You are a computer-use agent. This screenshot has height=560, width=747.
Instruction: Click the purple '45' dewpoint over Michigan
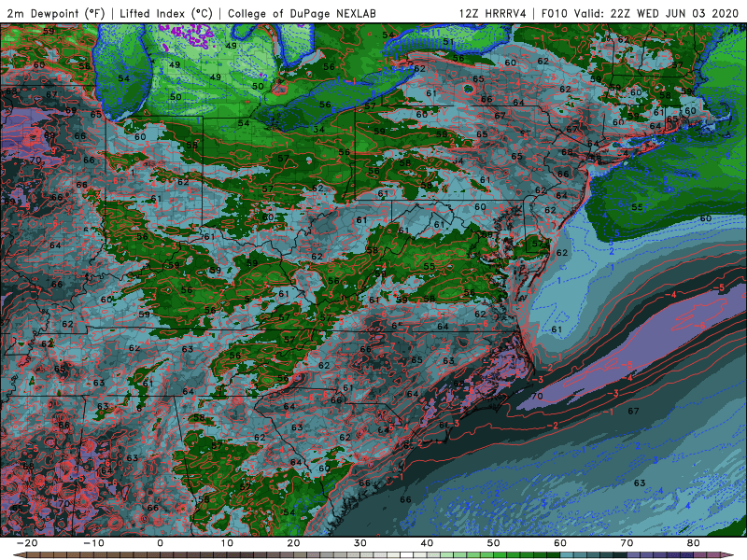tap(176, 32)
